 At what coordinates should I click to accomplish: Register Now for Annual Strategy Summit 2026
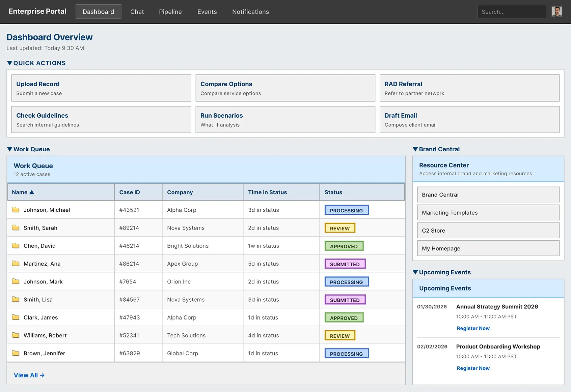[x=473, y=328]
